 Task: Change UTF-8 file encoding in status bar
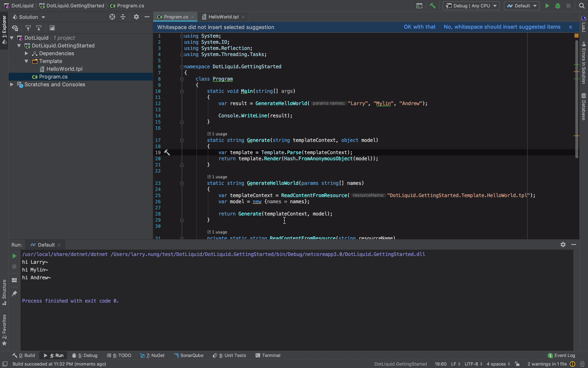[x=473, y=364]
